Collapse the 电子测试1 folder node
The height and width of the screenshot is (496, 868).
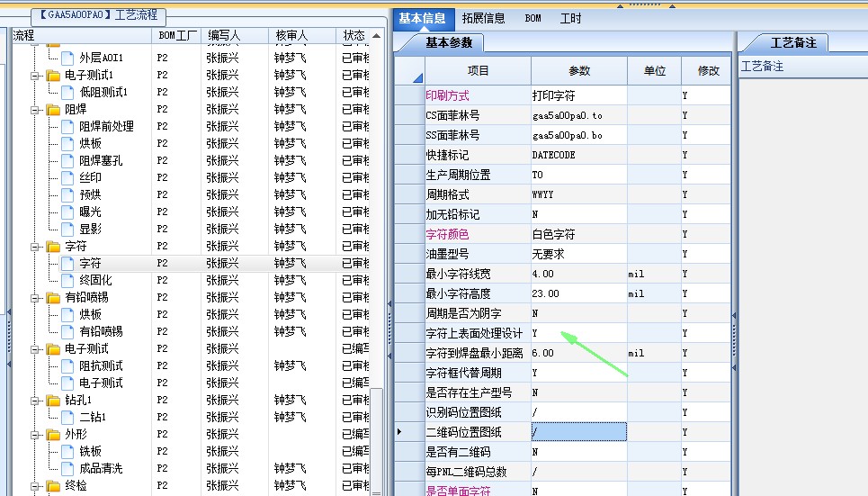coord(35,76)
